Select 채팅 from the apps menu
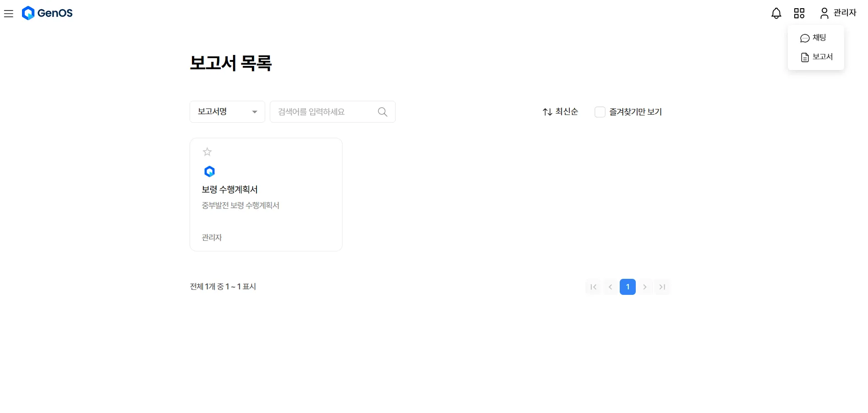868x413 pixels. pyautogui.click(x=813, y=38)
